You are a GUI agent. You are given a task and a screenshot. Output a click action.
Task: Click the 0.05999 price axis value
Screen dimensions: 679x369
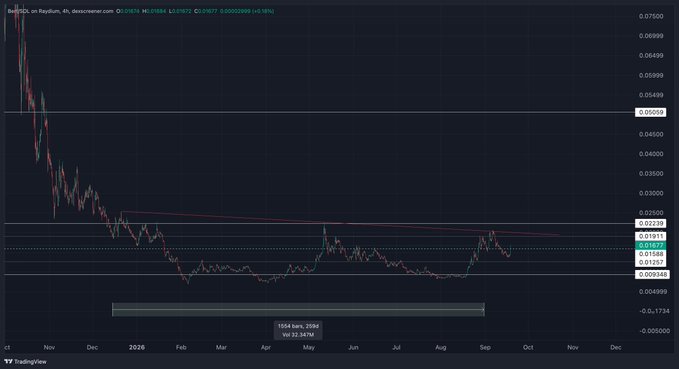click(x=651, y=75)
